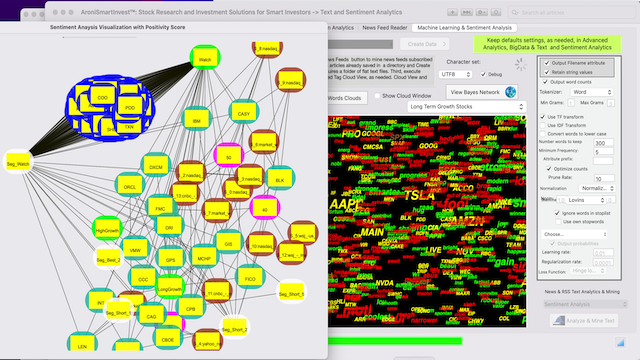Pick the LongGrowth green node
The width and height of the screenshot is (640, 360).
(x=170, y=287)
